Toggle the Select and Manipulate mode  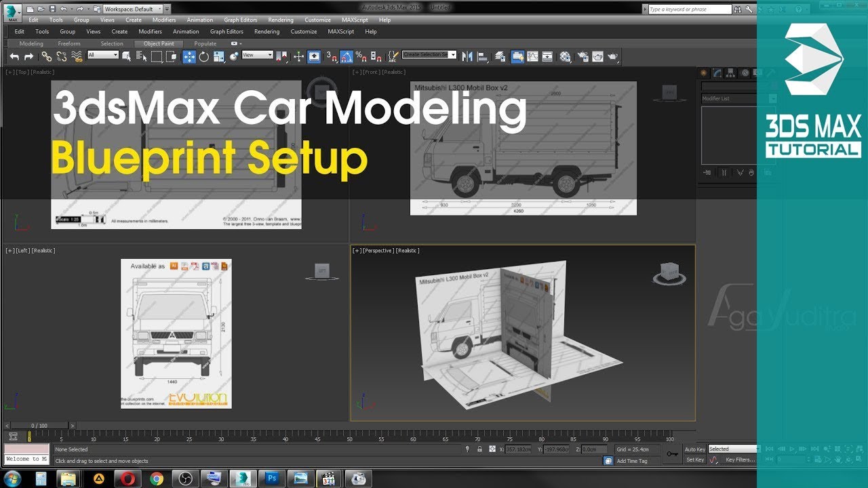click(x=298, y=57)
